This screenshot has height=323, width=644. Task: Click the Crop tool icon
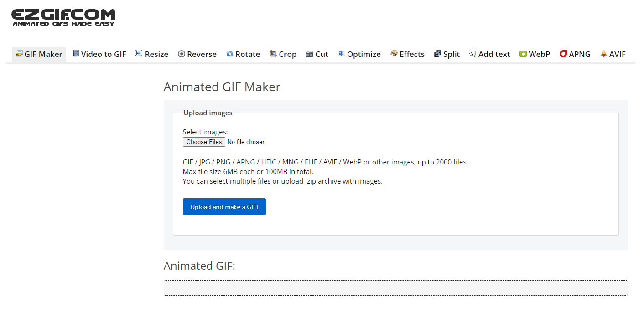273,54
